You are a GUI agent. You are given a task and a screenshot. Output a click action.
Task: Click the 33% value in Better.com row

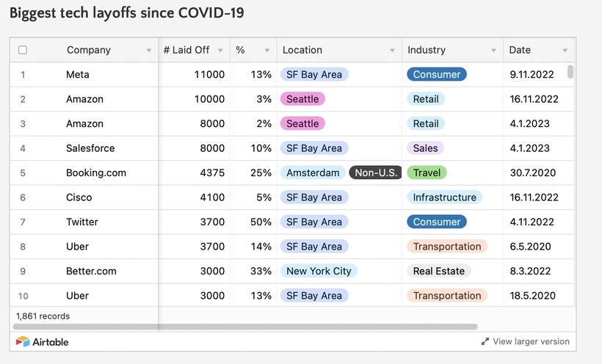click(261, 271)
